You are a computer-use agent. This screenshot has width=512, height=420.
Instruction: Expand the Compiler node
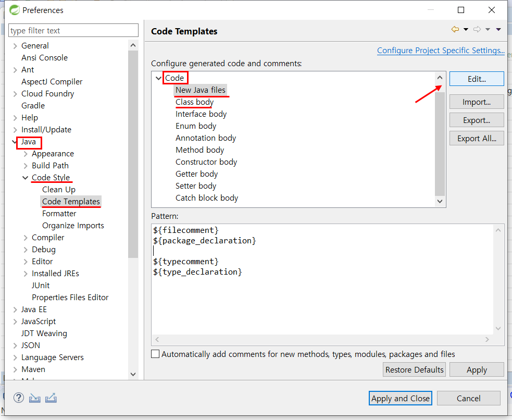26,238
